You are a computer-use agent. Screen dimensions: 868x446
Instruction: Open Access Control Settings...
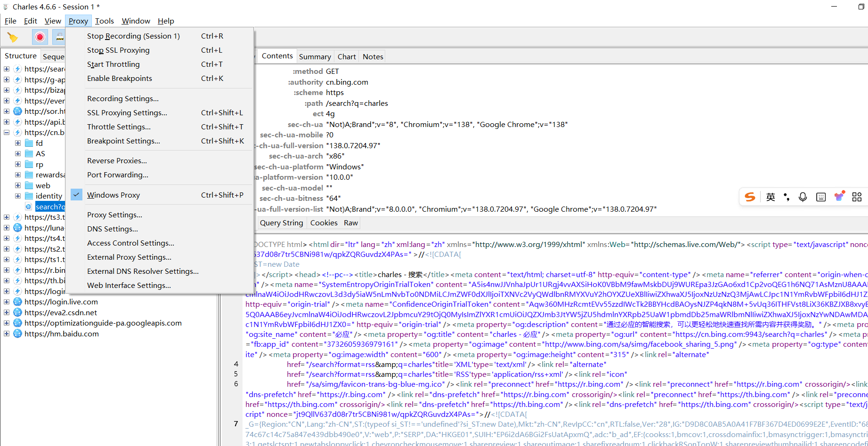coord(159,243)
